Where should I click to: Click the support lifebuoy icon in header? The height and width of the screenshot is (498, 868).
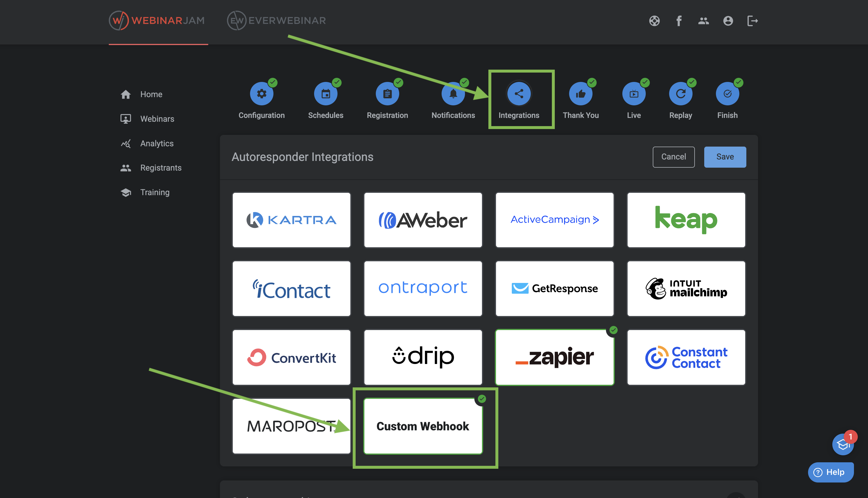coord(654,21)
